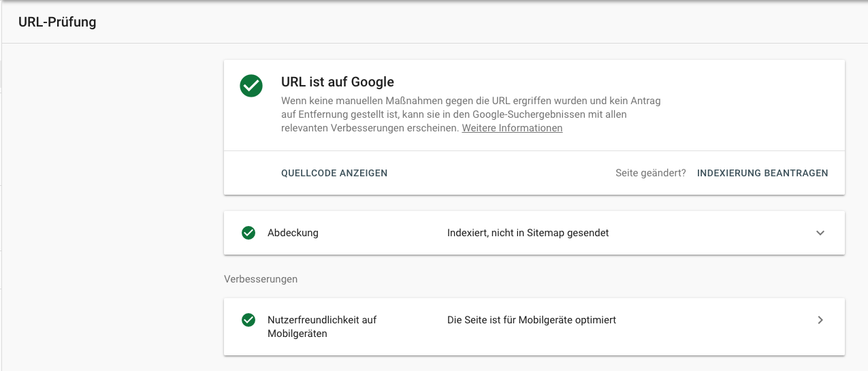This screenshot has height=371, width=868.
Task: Click the URL-Prüfung page heading
Action: [57, 22]
